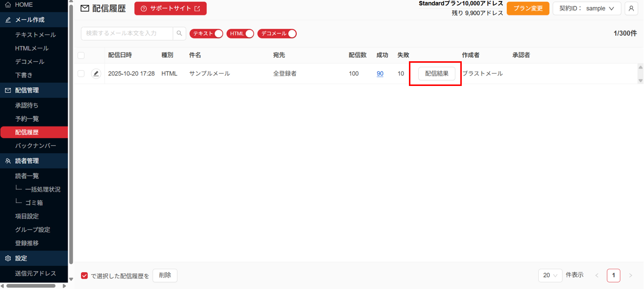Go to previous page arrow
The width and height of the screenshot is (644, 289).
[597, 276]
